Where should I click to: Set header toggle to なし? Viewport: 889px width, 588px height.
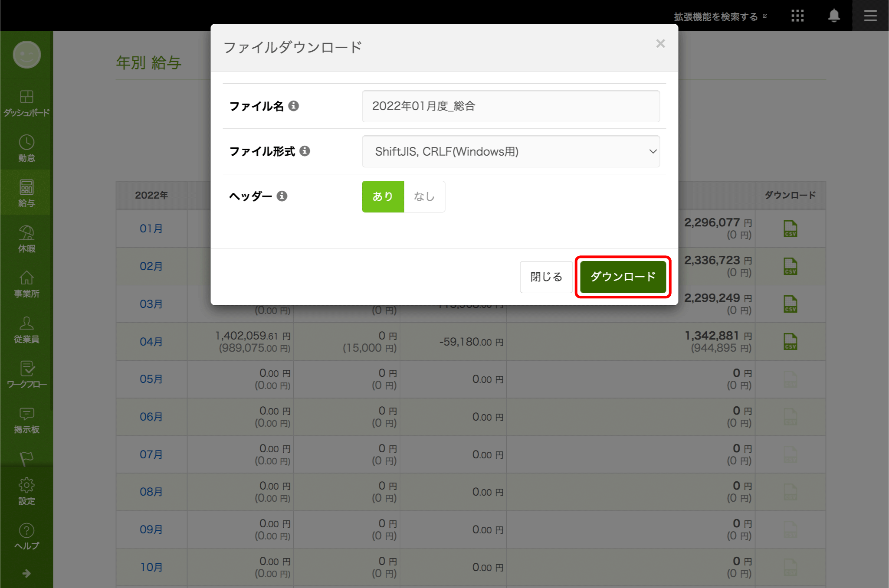pos(424,196)
